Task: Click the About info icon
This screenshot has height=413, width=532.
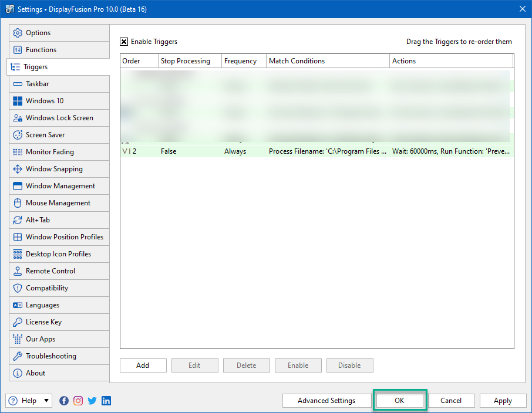Action: (x=17, y=373)
